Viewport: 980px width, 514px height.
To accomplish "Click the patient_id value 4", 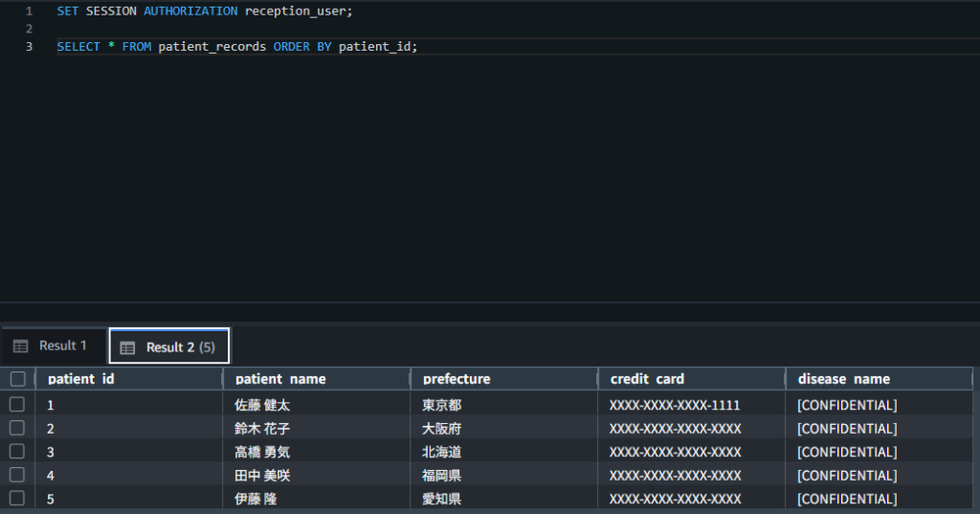I will (x=51, y=476).
